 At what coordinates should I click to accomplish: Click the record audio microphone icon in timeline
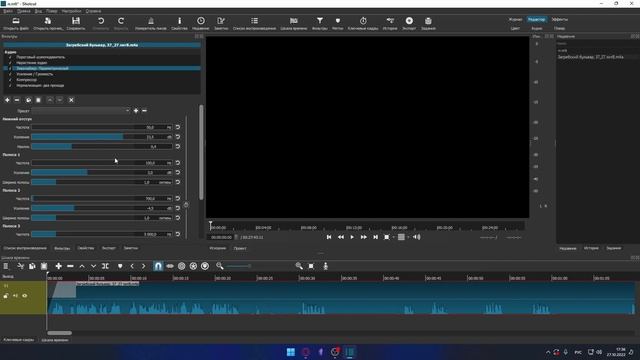coord(325,266)
